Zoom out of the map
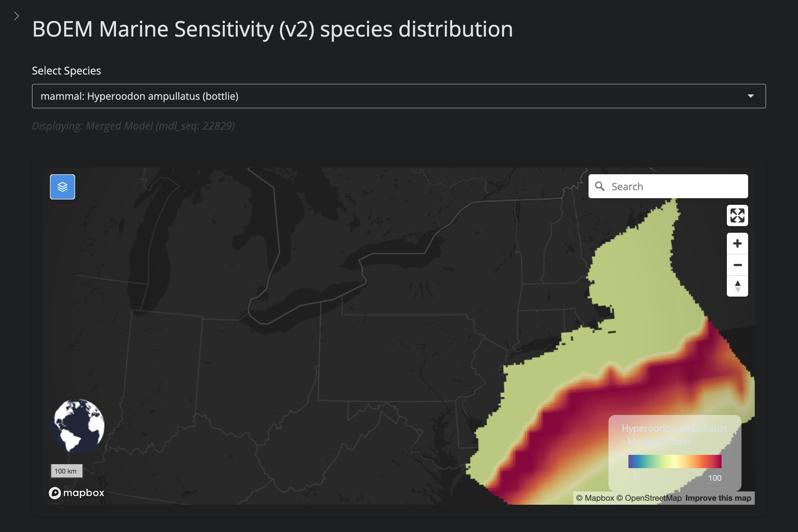The image size is (798, 532). (737, 265)
